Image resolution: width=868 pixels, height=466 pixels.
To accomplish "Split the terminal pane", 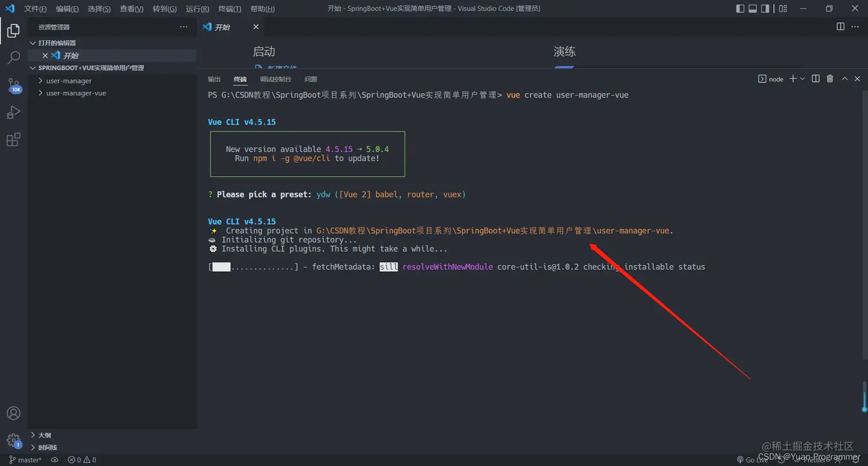I will pos(816,79).
